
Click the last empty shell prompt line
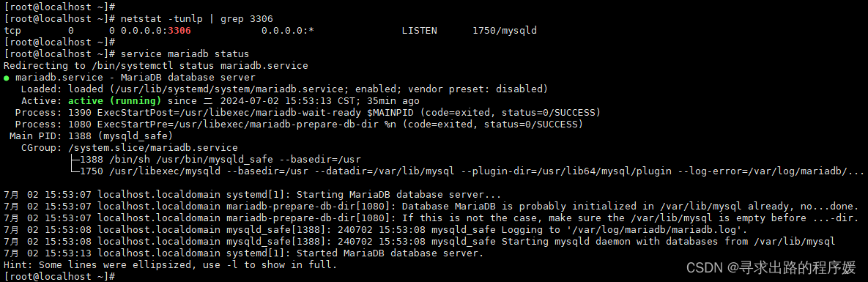[59, 276]
